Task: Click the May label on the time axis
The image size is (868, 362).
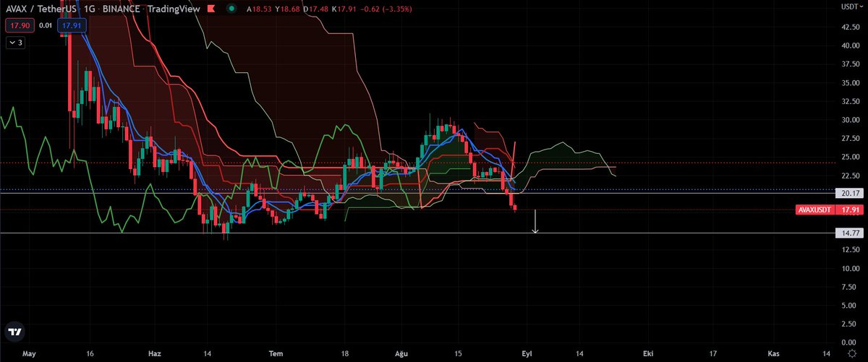Action: (30, 353)
